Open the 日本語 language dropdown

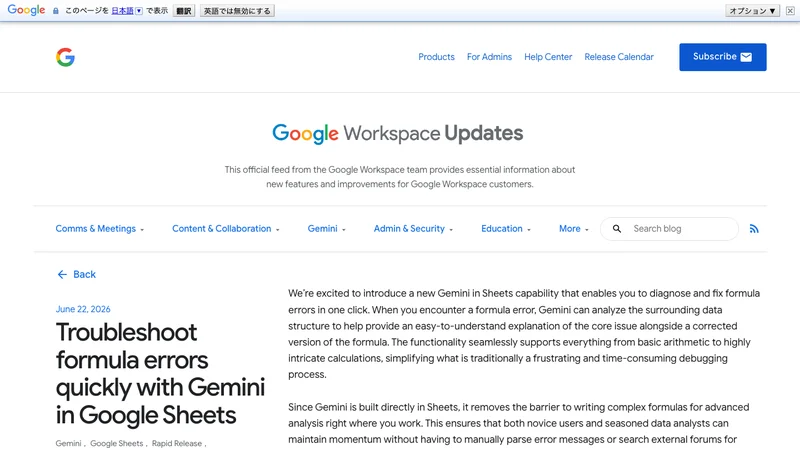[x=127, y=11]
